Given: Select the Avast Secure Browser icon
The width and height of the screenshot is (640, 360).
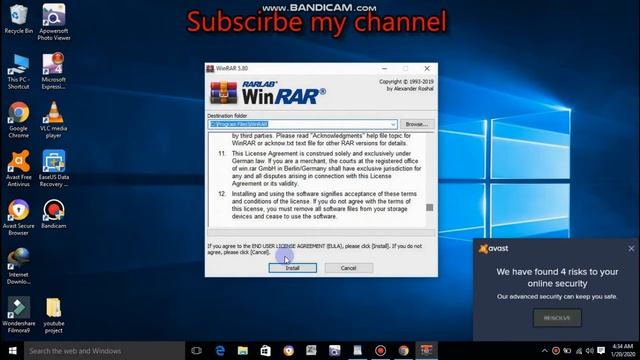Looking at the screenshot, I should pyautogui.click(x=18, y=218).
